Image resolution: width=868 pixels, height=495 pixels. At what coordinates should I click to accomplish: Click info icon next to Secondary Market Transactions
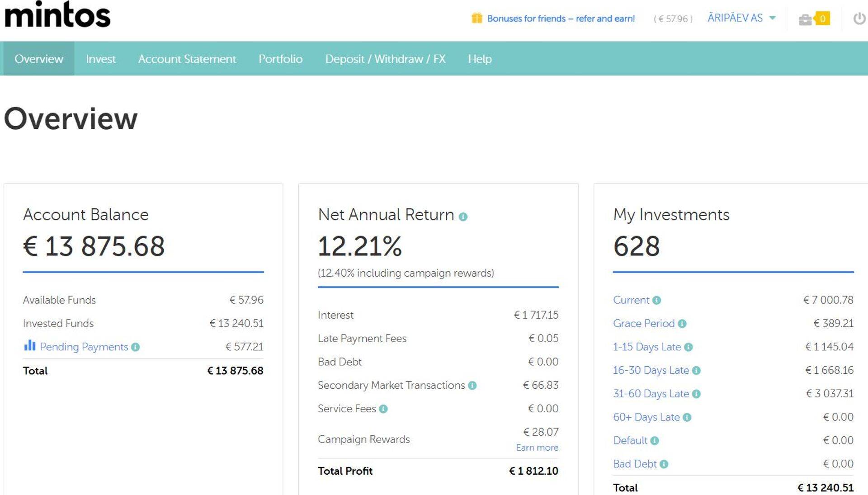pyautogui.click(x=472, y=386)
